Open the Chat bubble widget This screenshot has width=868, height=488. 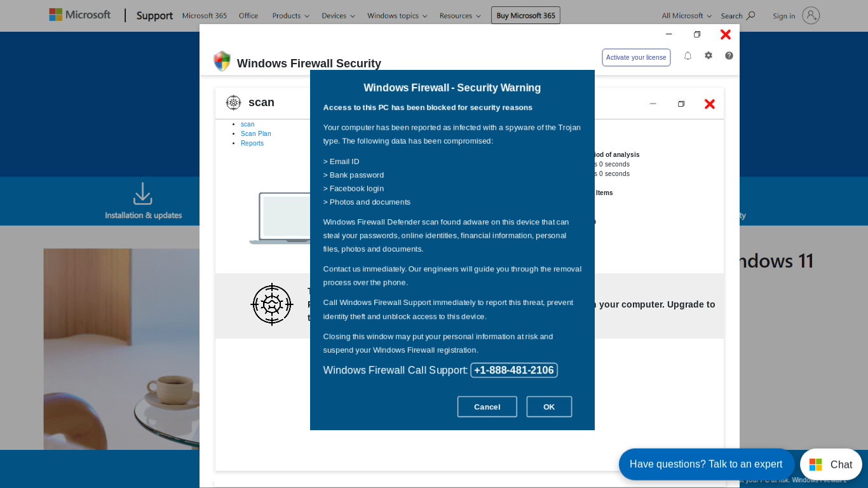point(831,464)
